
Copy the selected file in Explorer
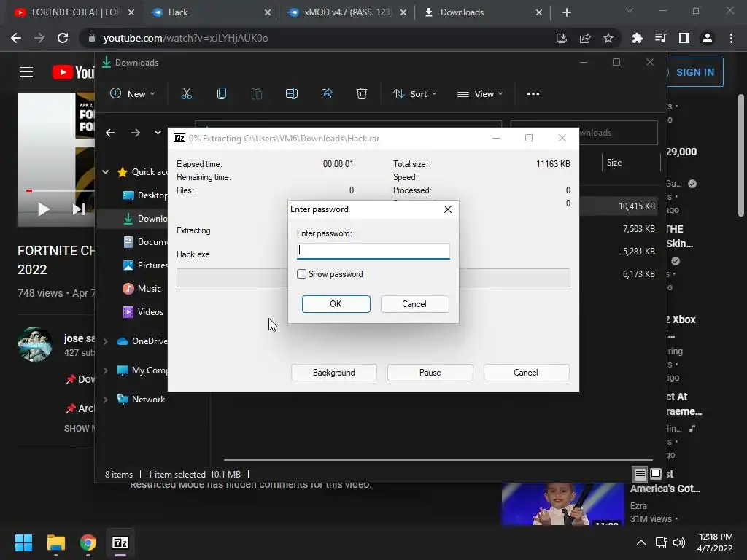point(222,94)
